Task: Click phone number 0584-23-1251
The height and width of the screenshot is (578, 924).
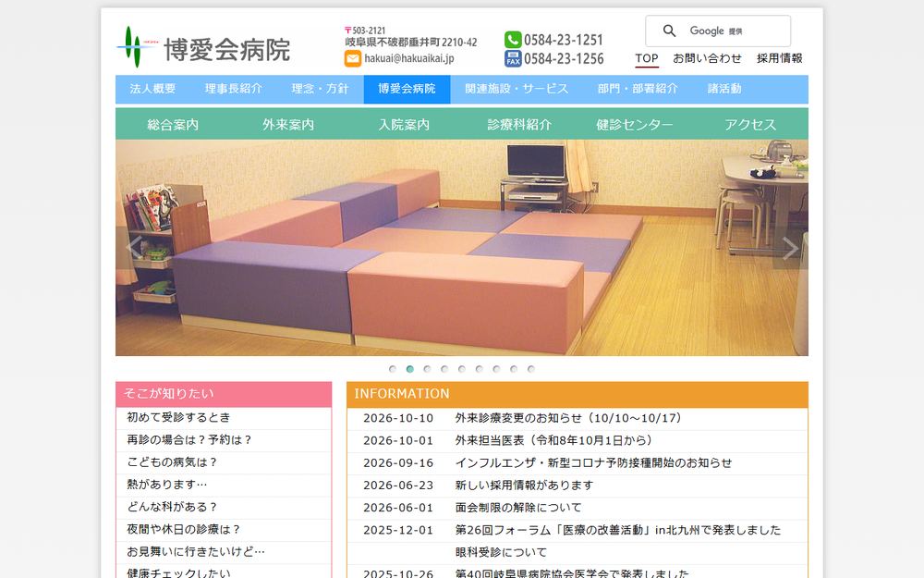Action: pos(564,40)
